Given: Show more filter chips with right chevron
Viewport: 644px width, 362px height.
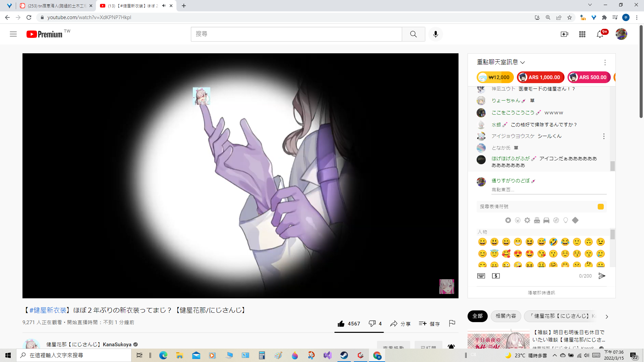Looking at the screenshot, I should click(607, 316).
